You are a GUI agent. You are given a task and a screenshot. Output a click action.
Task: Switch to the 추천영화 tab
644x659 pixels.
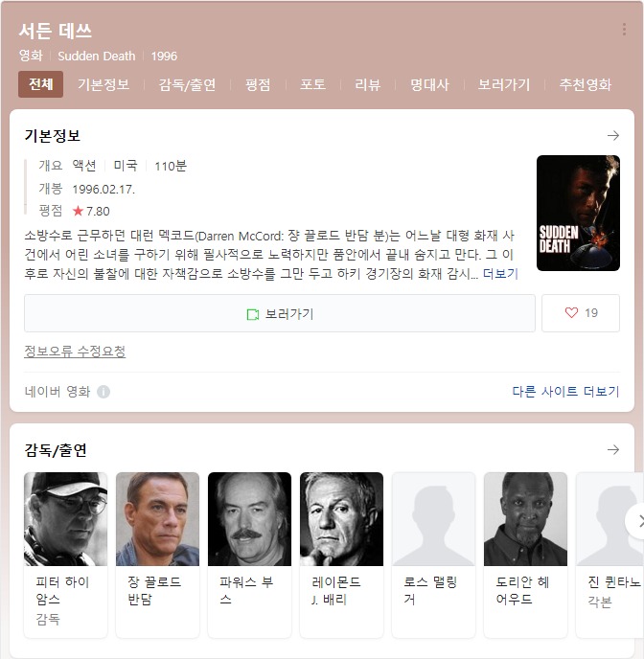pyautogui.click(x=586, y=85)
